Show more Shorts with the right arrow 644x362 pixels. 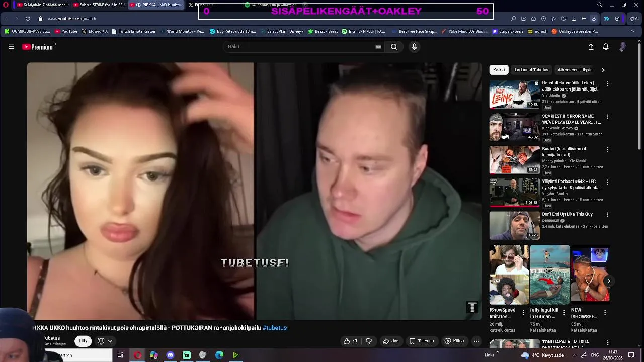pyautogui.click(x=608, y=281)
